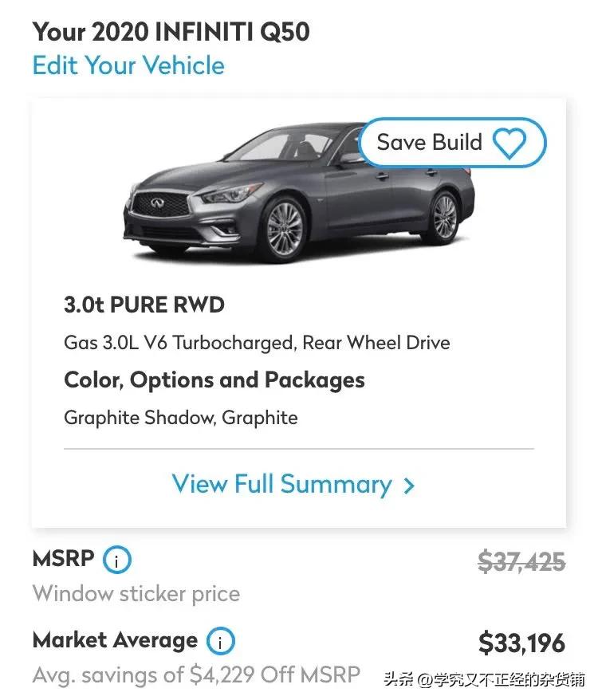Screen dimensions: 598x700
Task: Click the Color, Options and Packages heading
Action: tap(214, 380)
